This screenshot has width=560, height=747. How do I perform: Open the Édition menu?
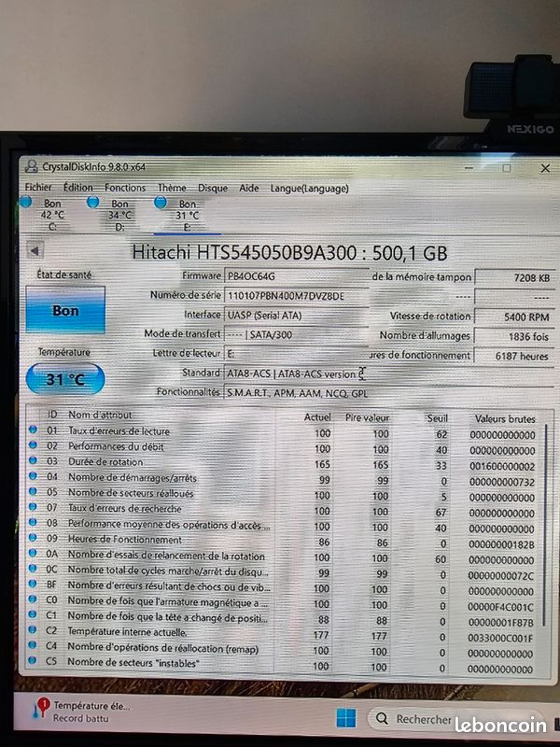(78, 188)
